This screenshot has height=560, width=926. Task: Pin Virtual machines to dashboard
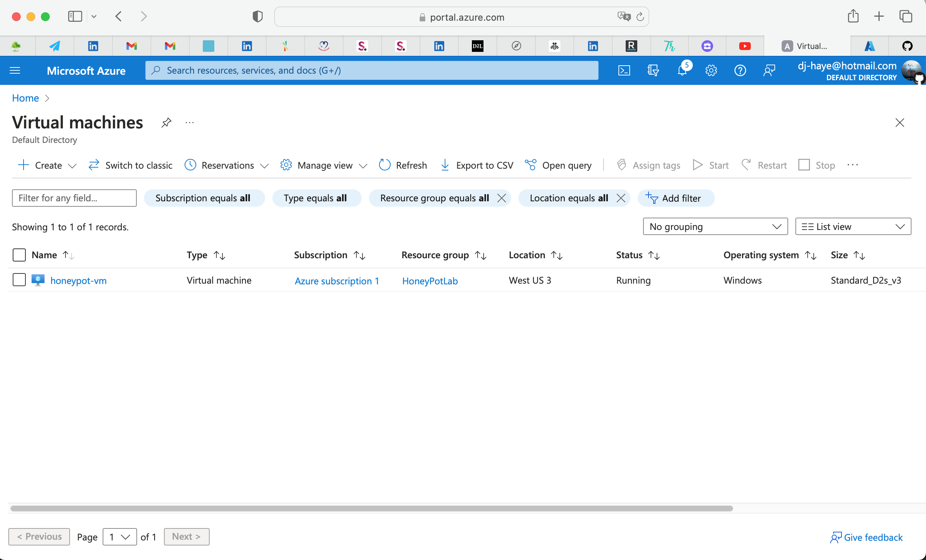[166, 123]
